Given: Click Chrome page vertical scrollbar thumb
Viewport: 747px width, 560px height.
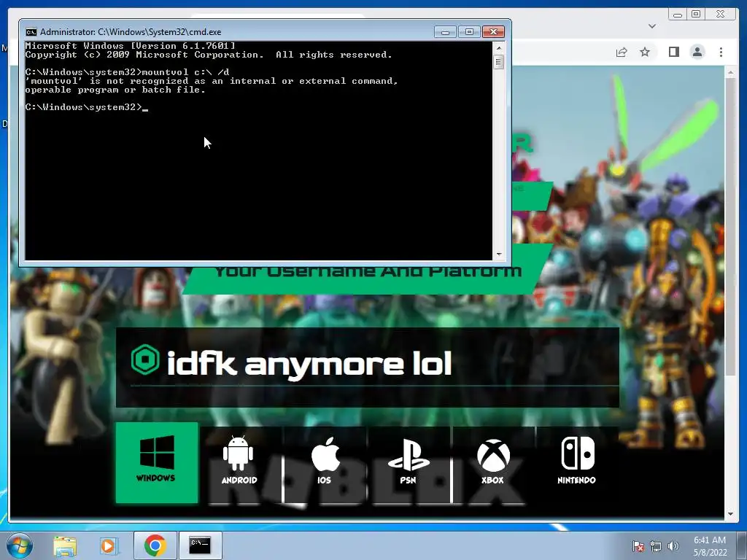Looking at the screenshot, I should point(730,226).
